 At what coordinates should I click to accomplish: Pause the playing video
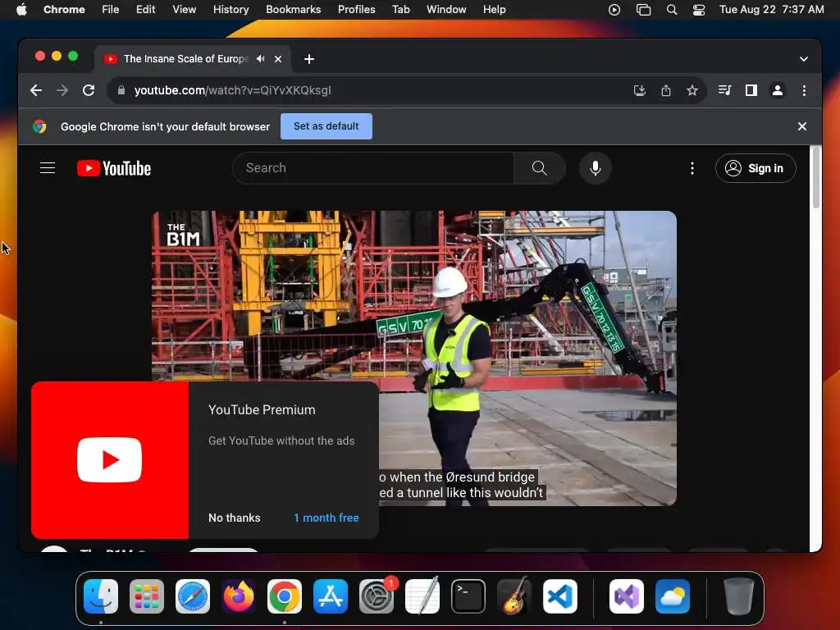tap(414, 358)
